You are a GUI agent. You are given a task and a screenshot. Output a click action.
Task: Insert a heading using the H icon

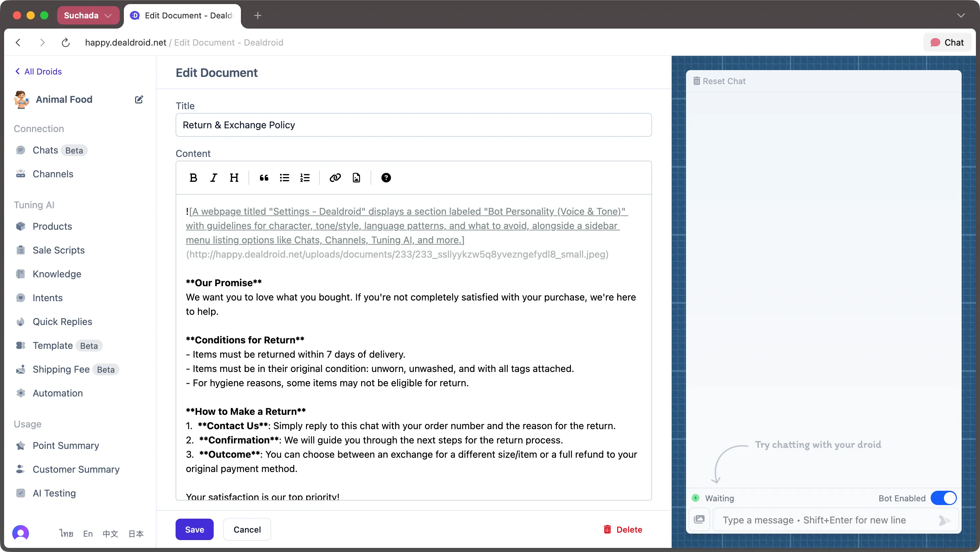[234, 178]
